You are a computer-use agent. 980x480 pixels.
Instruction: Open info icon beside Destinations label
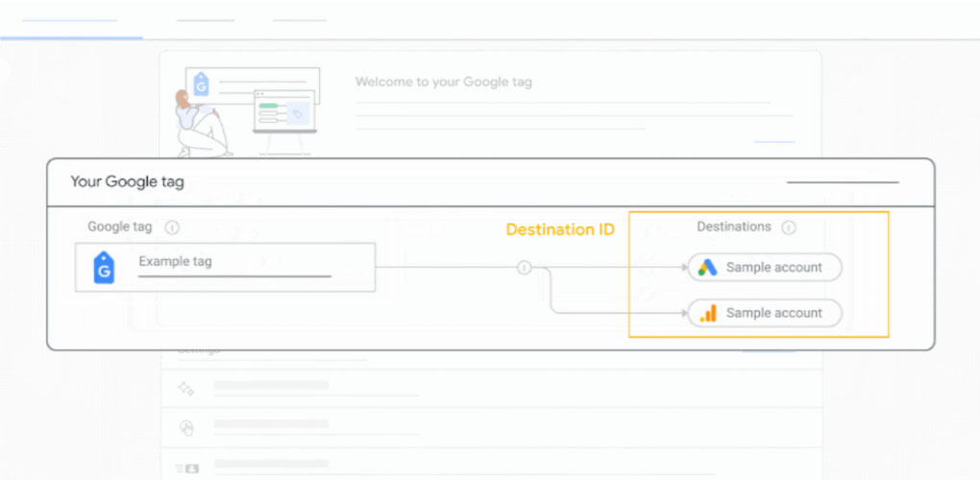(x=789, y=228)
